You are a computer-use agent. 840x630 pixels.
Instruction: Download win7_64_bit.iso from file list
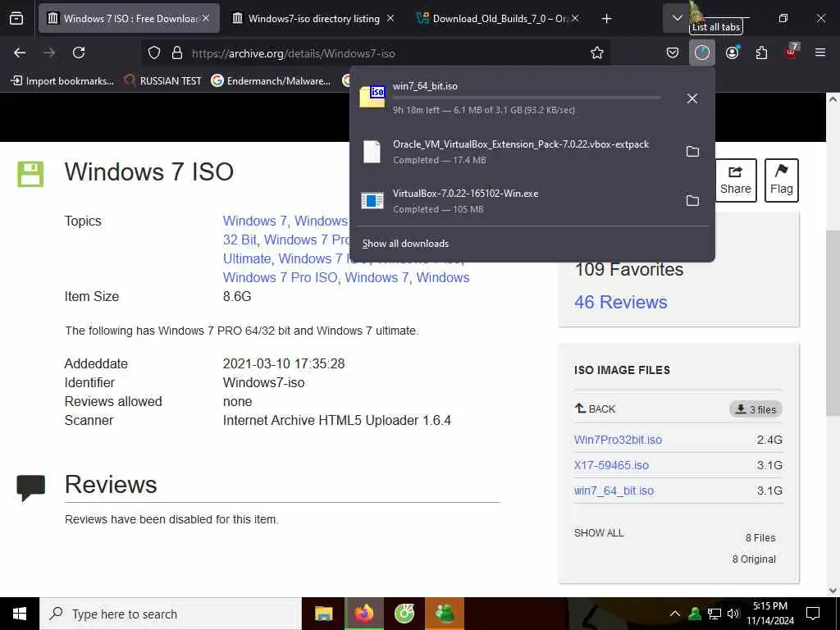[614, 491]
